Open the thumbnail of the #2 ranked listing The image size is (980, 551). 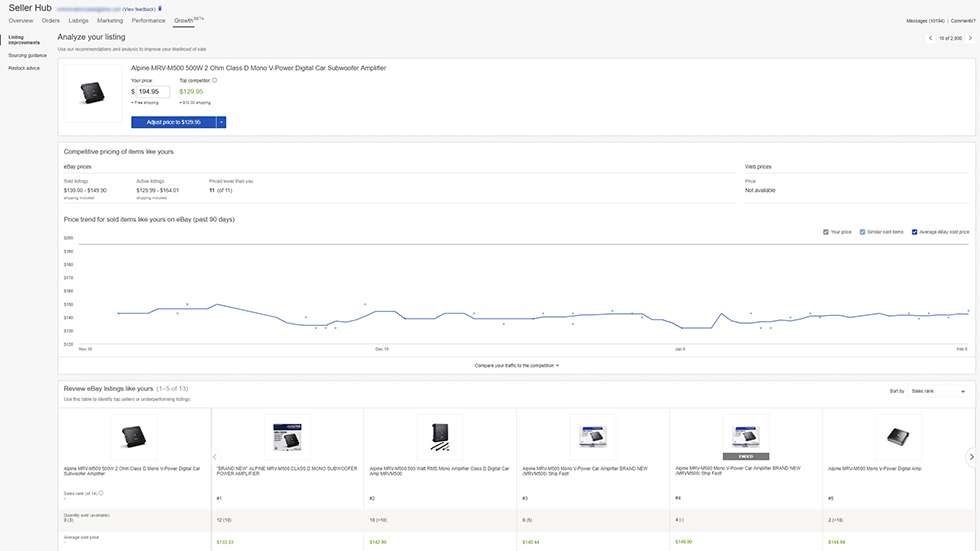440,437
